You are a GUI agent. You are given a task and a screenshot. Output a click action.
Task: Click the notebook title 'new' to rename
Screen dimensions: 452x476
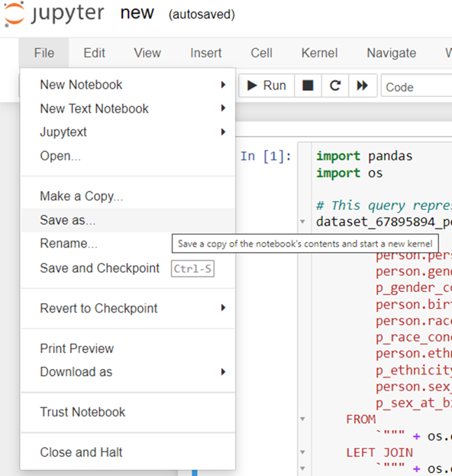coord(137,13)
